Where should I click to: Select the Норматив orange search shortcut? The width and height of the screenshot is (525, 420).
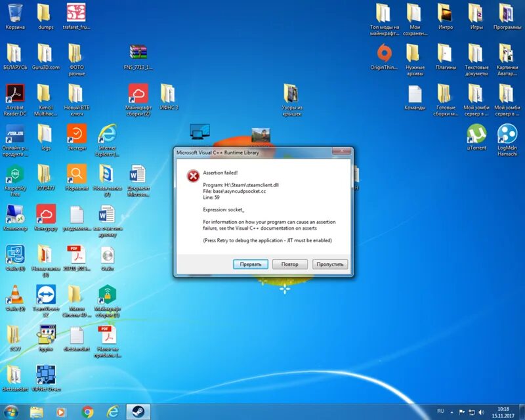click(x=77, y=177)
